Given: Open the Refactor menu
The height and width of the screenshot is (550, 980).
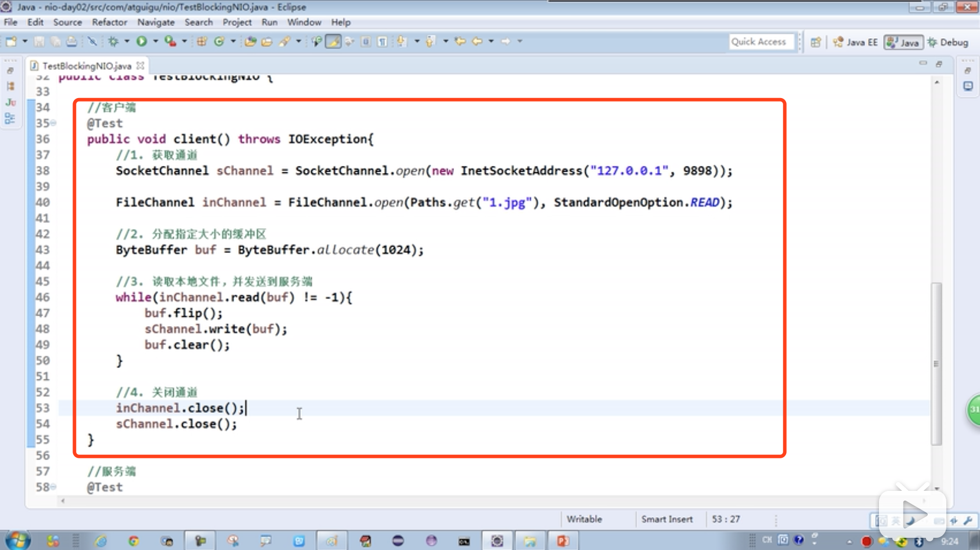Looking at the screenshot, I should click(109, 22).
